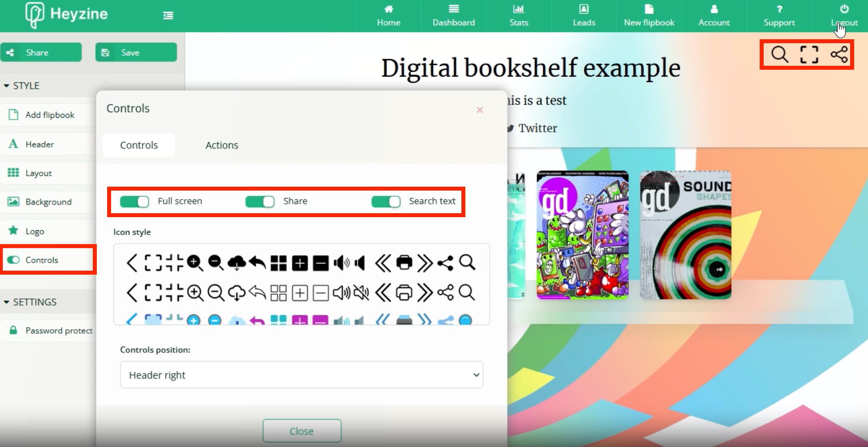The image size is (868, 447).
Task: Select the Layout option in the style panel
Action: pos(38,173)
